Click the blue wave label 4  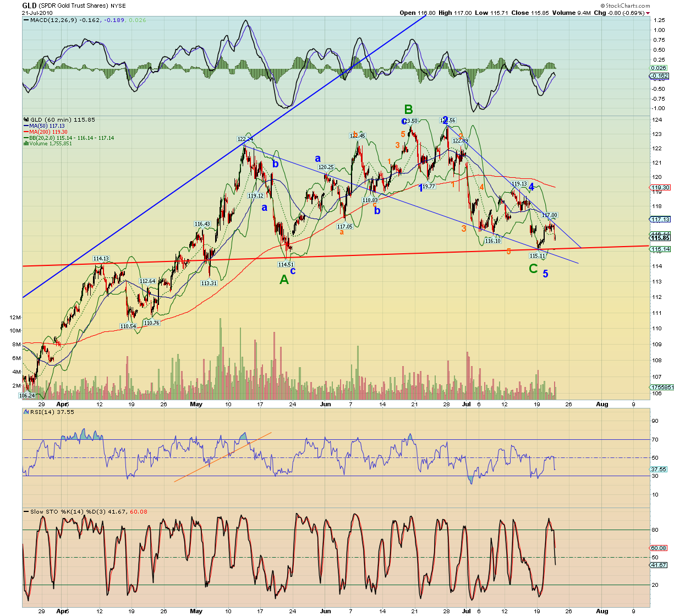pos(531,187)
